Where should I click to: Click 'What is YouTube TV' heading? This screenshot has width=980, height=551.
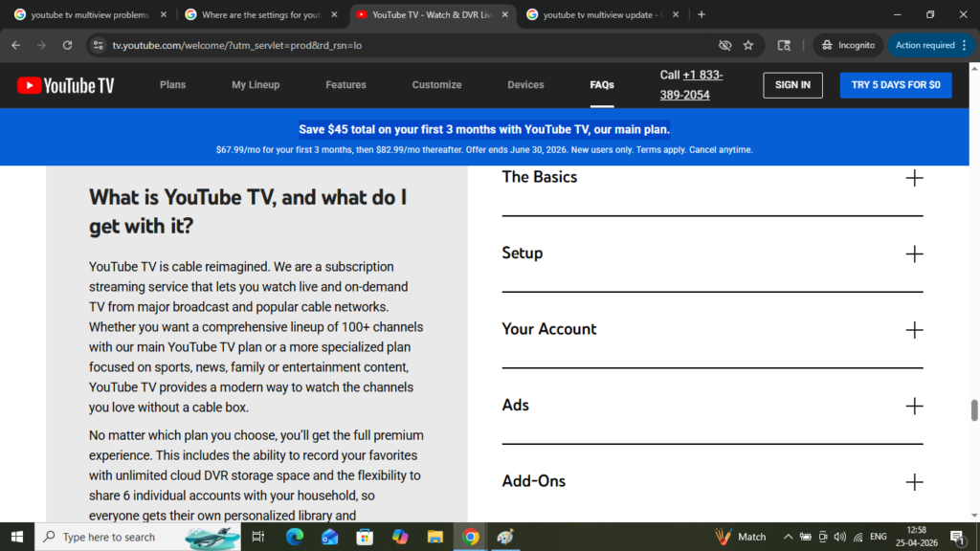point(248,211)
